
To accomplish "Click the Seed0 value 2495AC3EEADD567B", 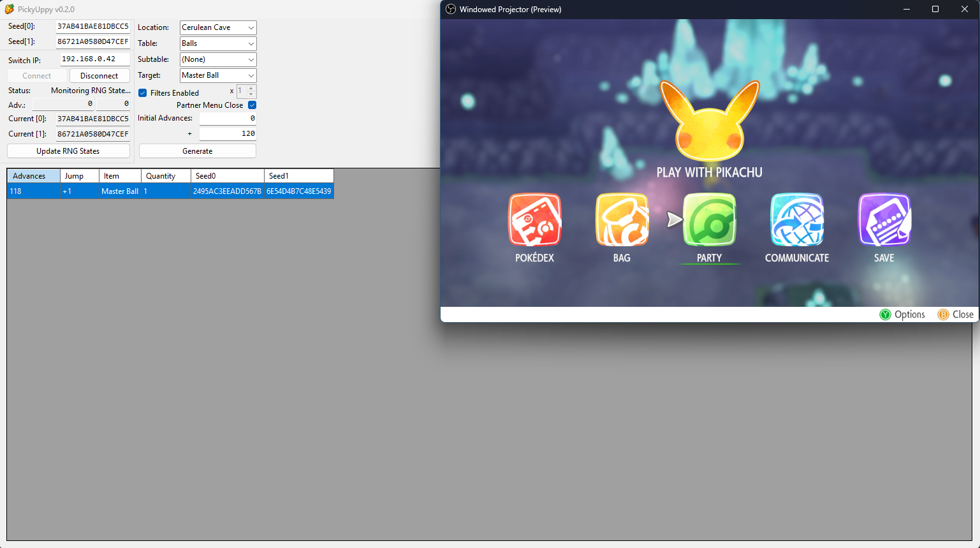I will [x=227, y=191].
